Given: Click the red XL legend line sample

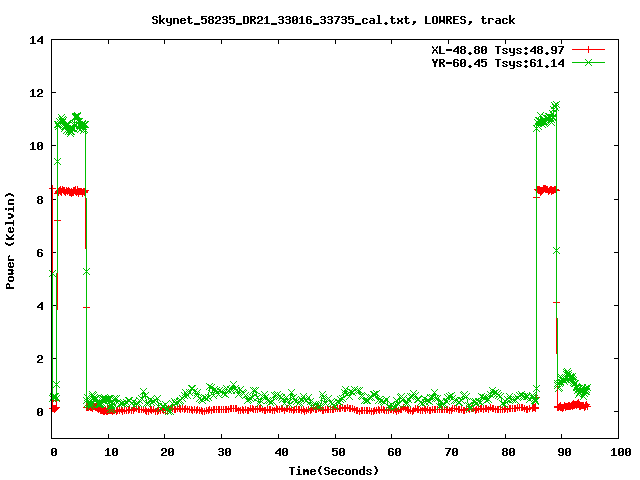Looking at the screenshot, I should pyautogui.click(x=588, y=50).
